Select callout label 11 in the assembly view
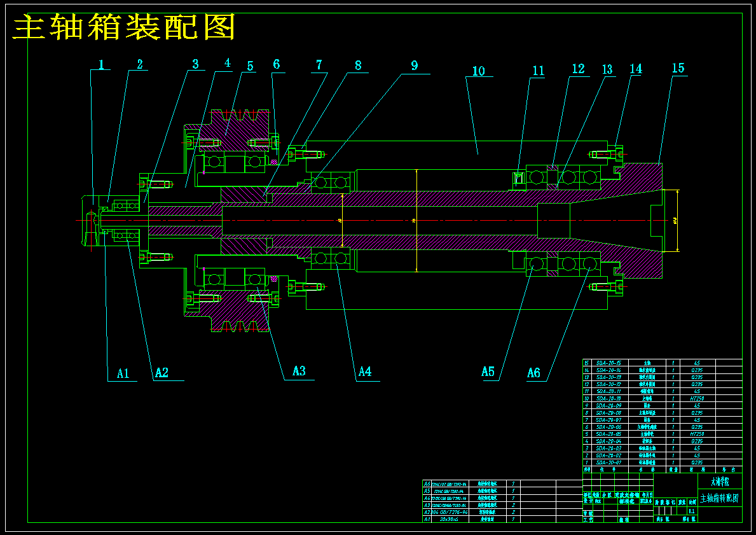 (538, 71)
